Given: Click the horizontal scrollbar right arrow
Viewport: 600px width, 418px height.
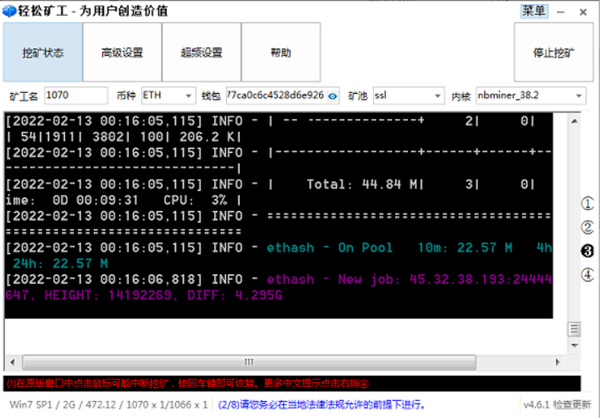Looking at the screenshot, I should click(558, 362).
